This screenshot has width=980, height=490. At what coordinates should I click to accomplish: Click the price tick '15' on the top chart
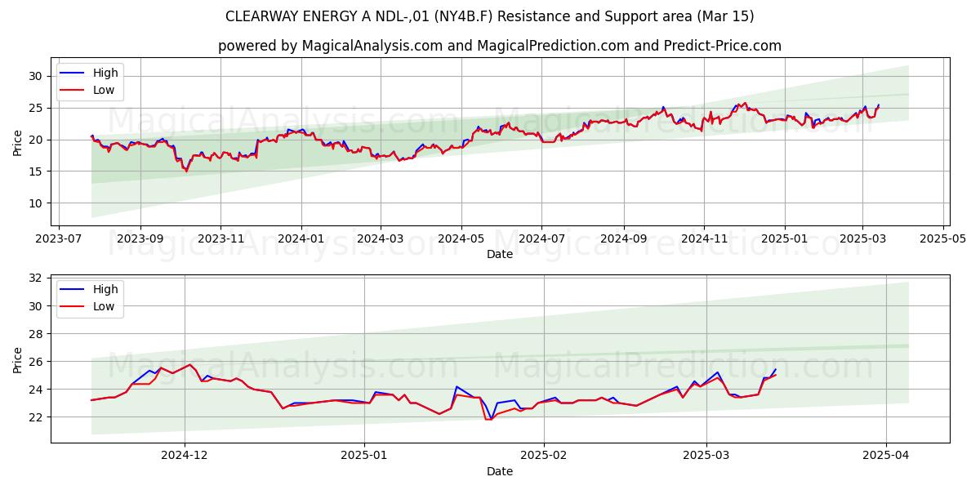37,171
